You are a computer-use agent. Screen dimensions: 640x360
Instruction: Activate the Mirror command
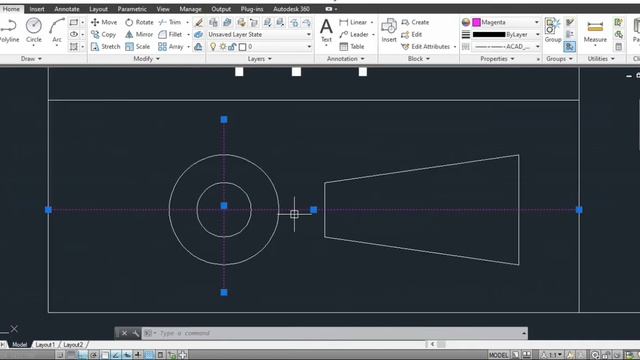139,34
